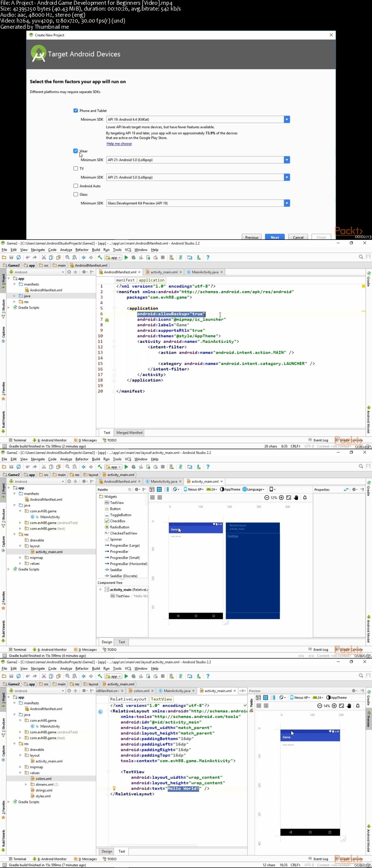Screen dimensions: 372x868
Task: Click the application breadcrumb in the manifest editor
Action: (x=151, y=280)
